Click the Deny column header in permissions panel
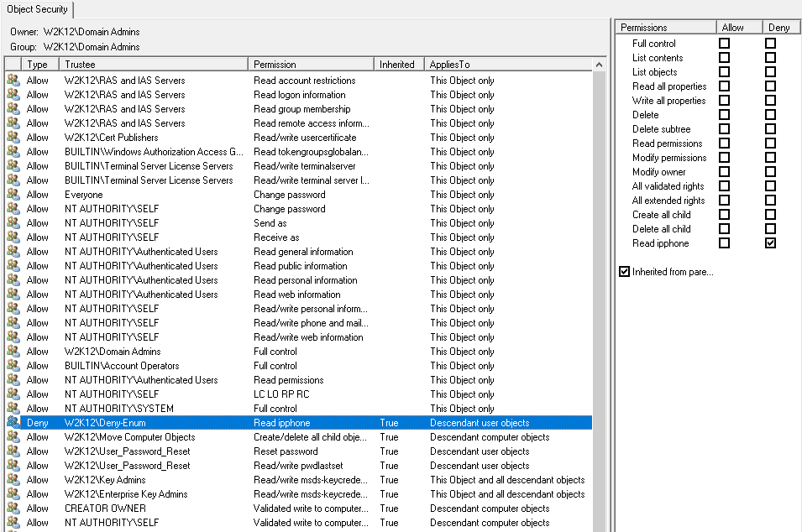The height and width of the screenshot is (532, 802). click(781, 28)
